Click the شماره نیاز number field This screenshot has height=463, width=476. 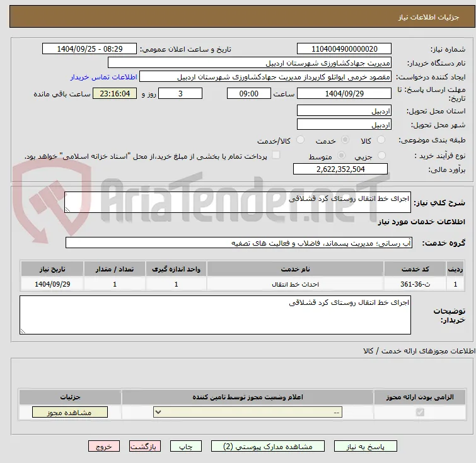tap(344, 49)
